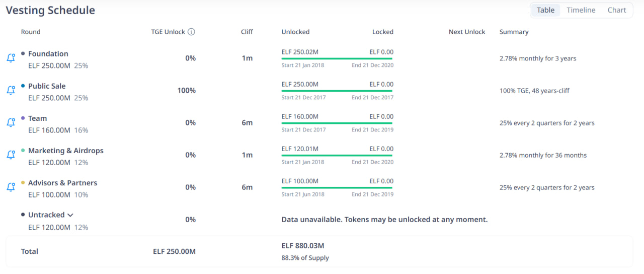The width and height of the screenshot is (644, 274).
Task: Click the Advisors & Partners bell icon
Action: [11, 187]
